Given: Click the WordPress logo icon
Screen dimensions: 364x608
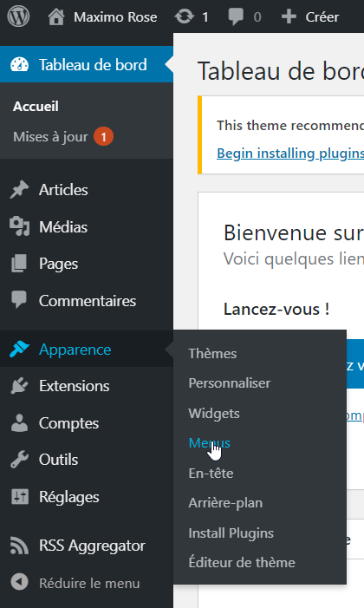Looking at the screenshot, I should [x=18, y=16].
